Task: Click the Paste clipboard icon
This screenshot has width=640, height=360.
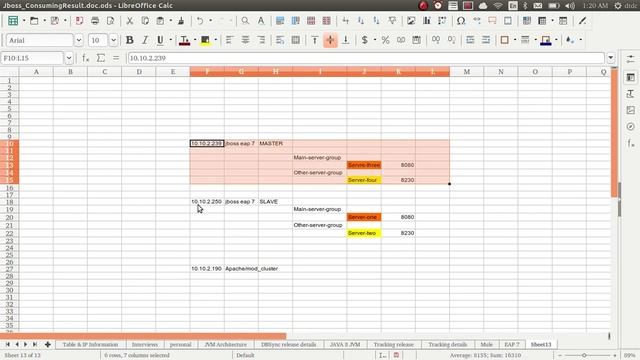Action: click(x=160, y=20)
